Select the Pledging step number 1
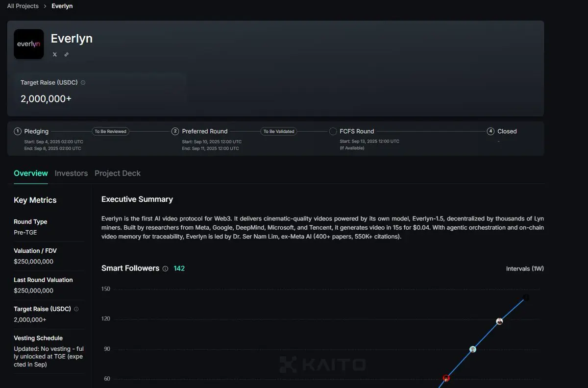 [18, 131]
